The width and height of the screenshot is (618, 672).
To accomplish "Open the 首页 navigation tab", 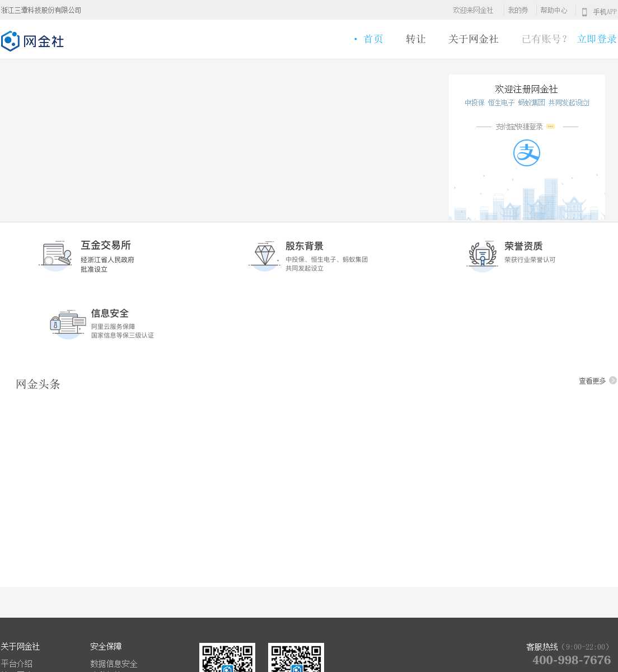I will [x=373, y=39].
